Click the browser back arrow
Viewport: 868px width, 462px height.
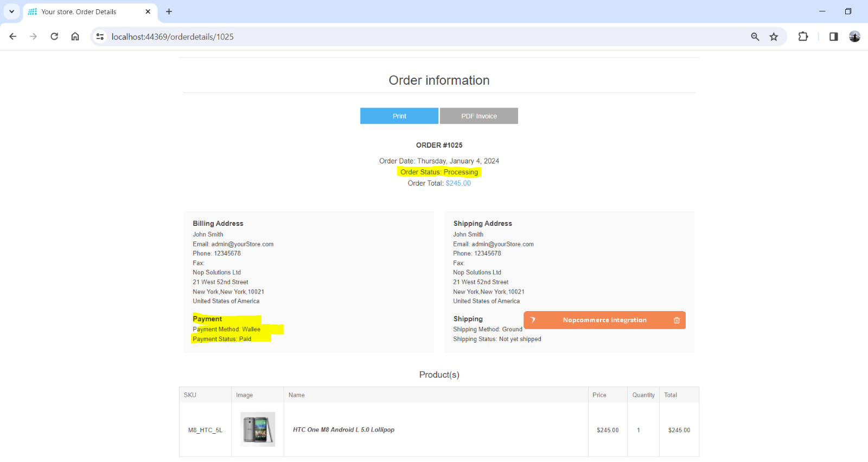click(13, 36)
